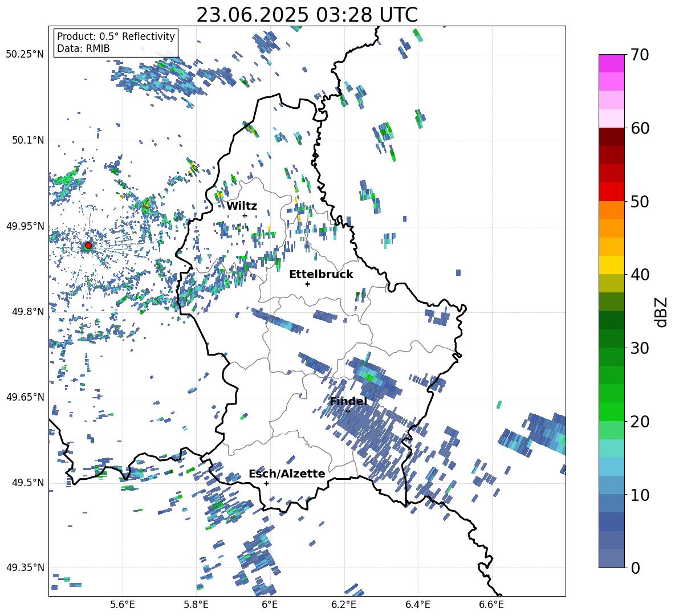
Task: Click the 6.6°E longitude label
Action: point(491,605)
